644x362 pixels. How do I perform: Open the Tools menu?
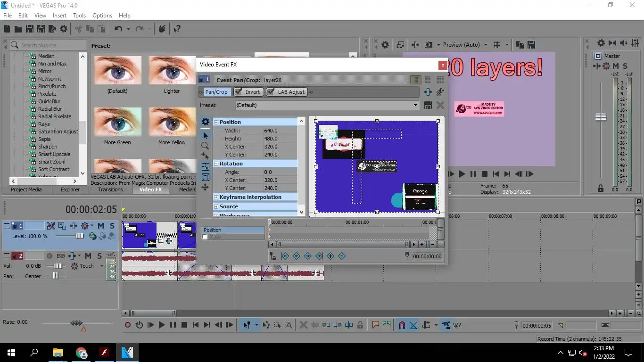pos(79,16)
